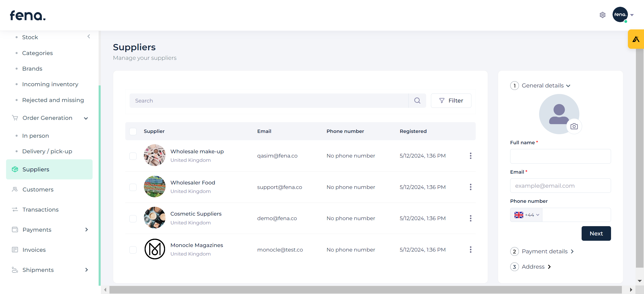Image resolution: width=644 pixels, height=294 pixels.
Task: Open options menu for Monocle Magazines
Action: pos(470,250)
